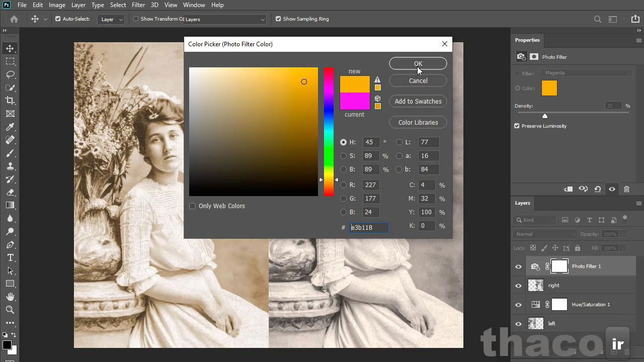Click the out-of-gamut warning triangle icon

pyautogui.click(x=377, y=79)
